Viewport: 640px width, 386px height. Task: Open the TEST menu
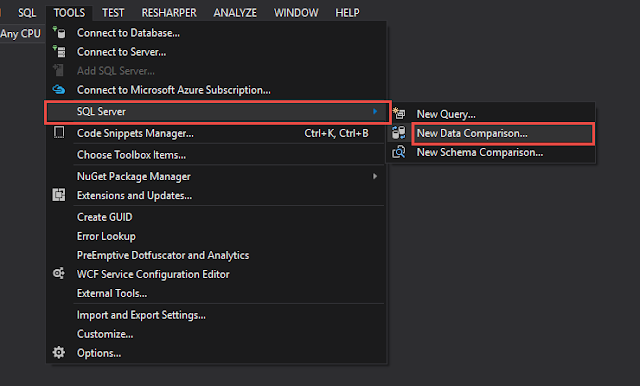click(113, 13)
